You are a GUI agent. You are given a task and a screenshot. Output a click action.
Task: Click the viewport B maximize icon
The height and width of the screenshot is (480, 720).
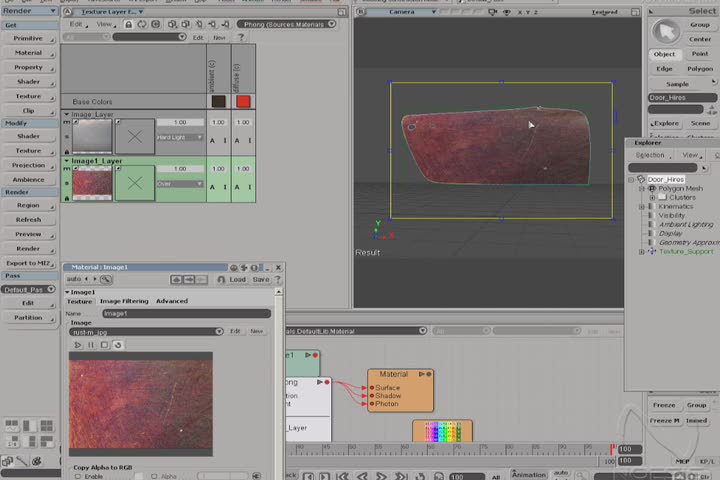click(x=635, y=12)
